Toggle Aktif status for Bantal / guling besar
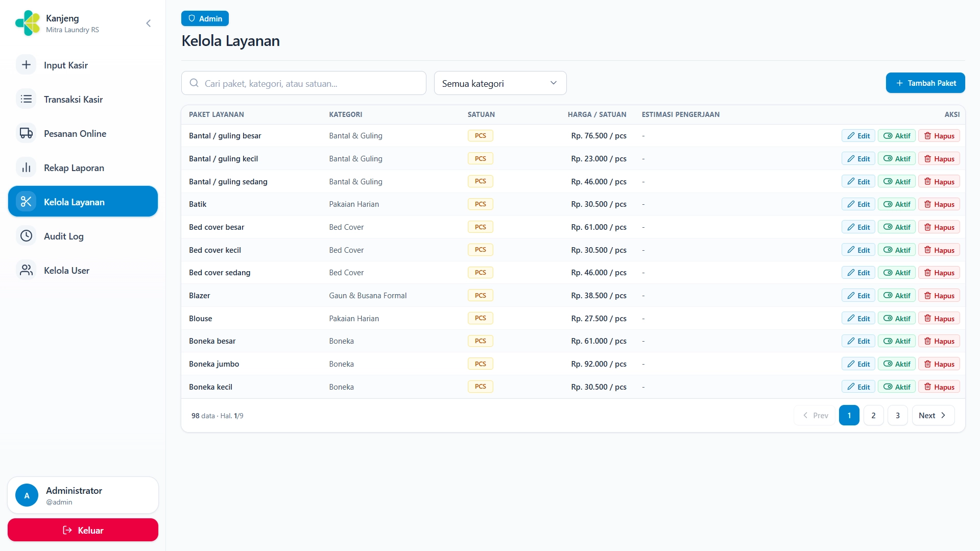 [x=897, y=136]
